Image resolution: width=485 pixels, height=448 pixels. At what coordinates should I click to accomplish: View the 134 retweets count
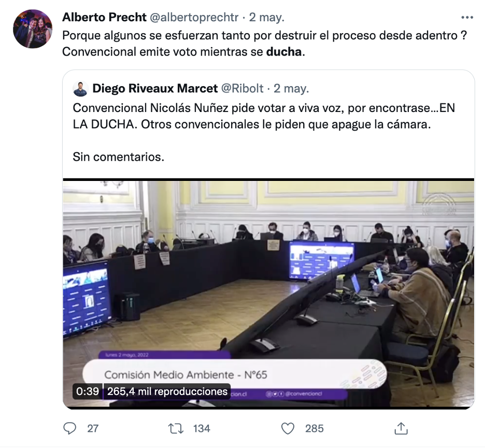click(202, 428)
